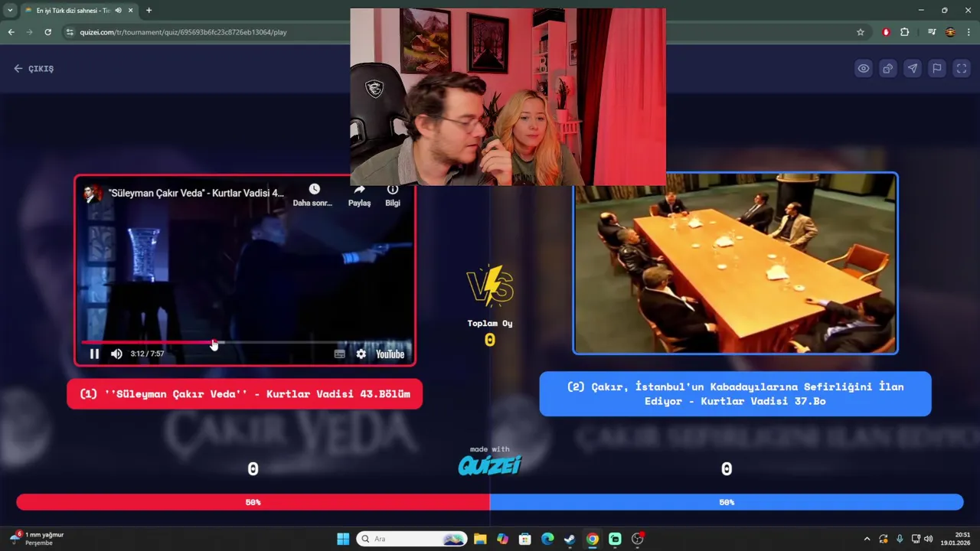The height and width of the screenshot is (551, 980).
Task: Click the video progress bar scrubber
Action: 214,342
